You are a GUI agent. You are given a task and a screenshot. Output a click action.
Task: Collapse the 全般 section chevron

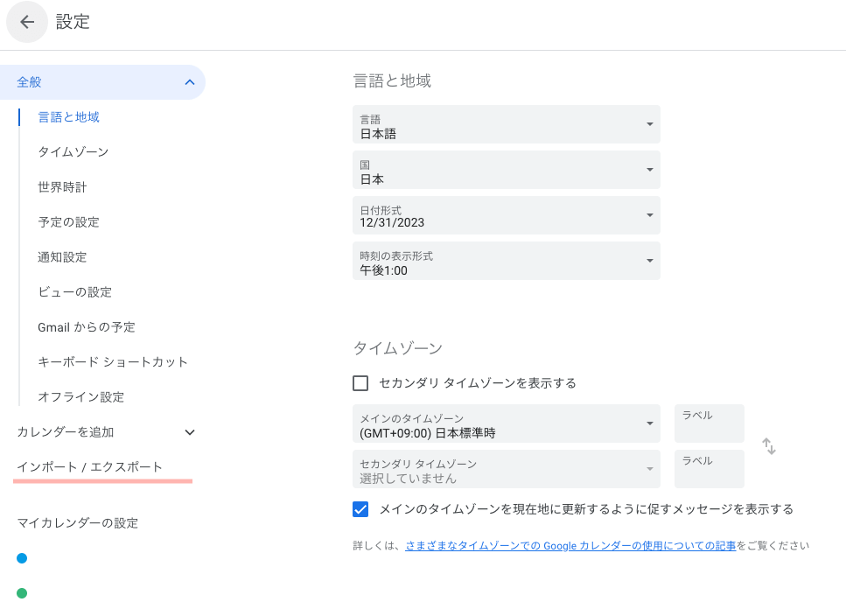[x=189, y=82]
